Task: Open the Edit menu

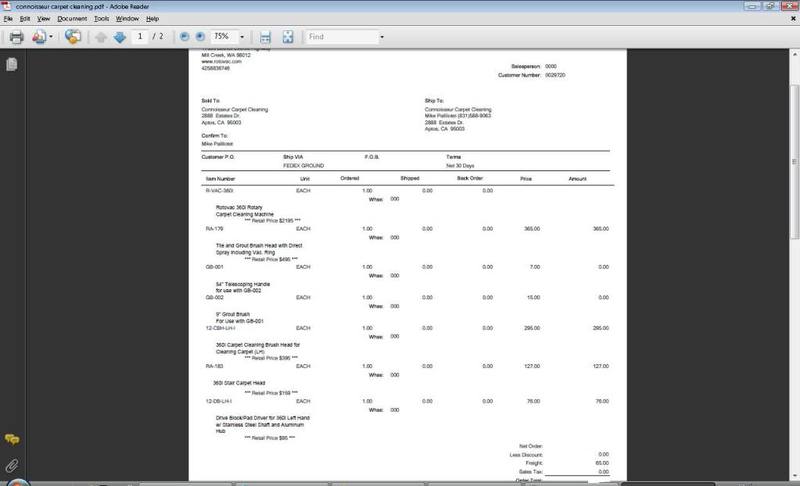Action: point(24,18)
